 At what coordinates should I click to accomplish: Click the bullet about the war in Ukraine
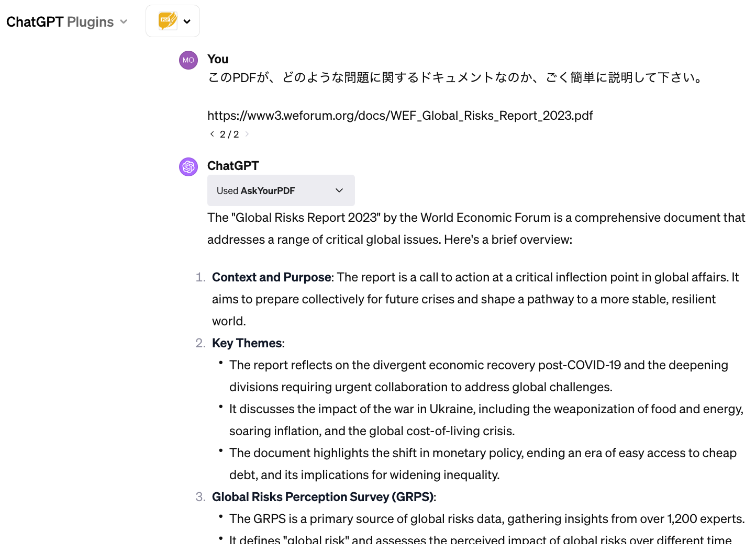486,409
